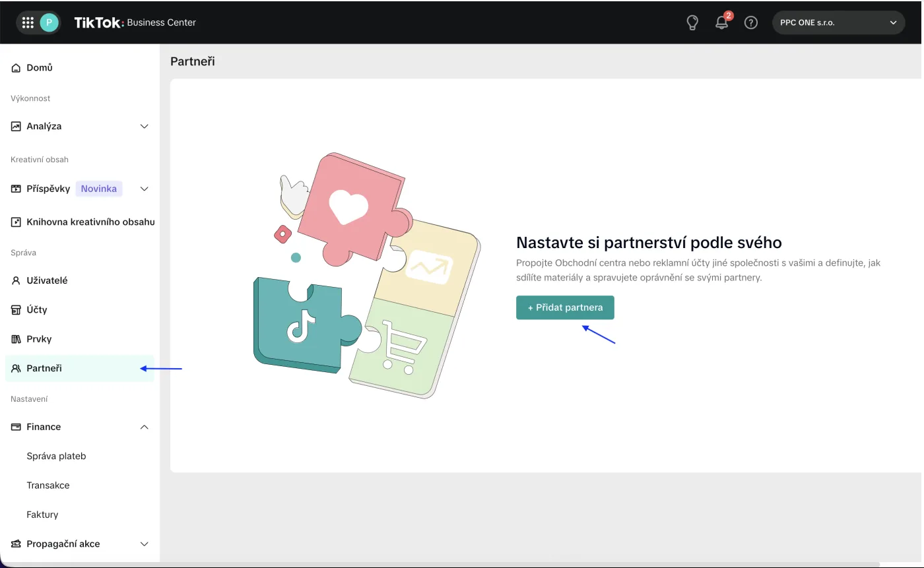Click the + Přidat partnera button
Screen dimensions: 924x568
[x=565, y=307]
